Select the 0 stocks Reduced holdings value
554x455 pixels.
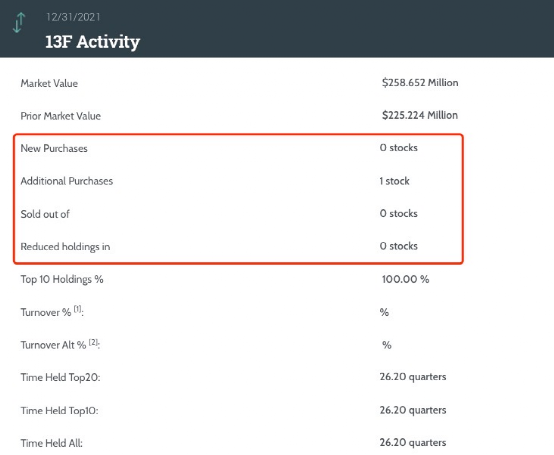click(x=399, y=246)
